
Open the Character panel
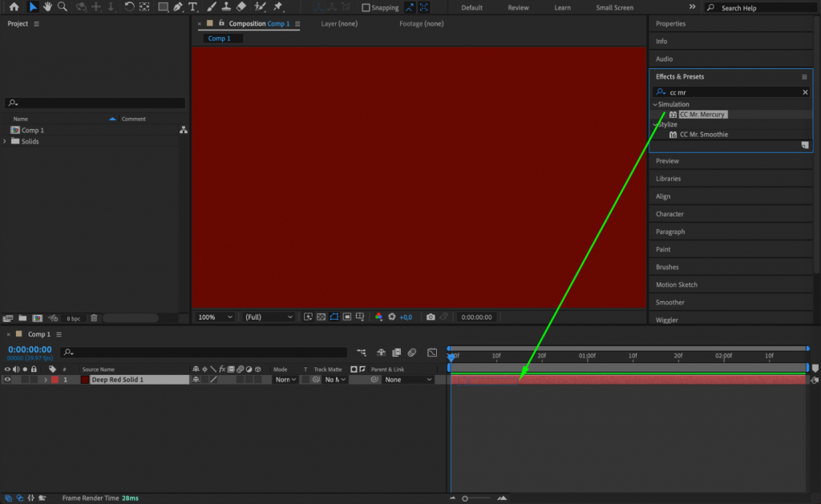pyautogui.click(x=672, y=214)
